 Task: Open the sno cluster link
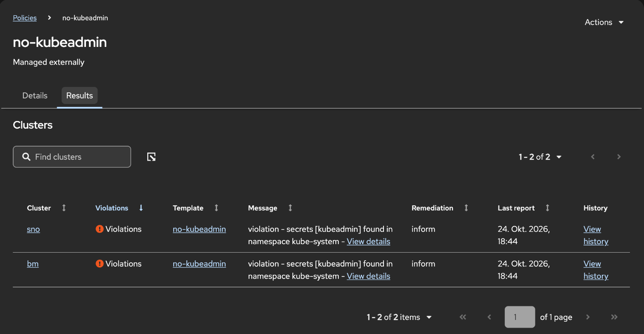(x=33, y=229)
